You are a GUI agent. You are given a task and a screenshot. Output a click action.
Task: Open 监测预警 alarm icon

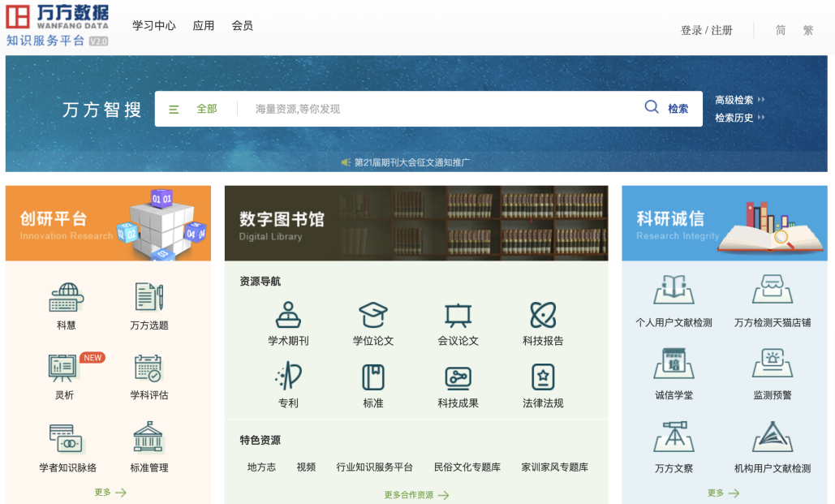click(773, 364)
